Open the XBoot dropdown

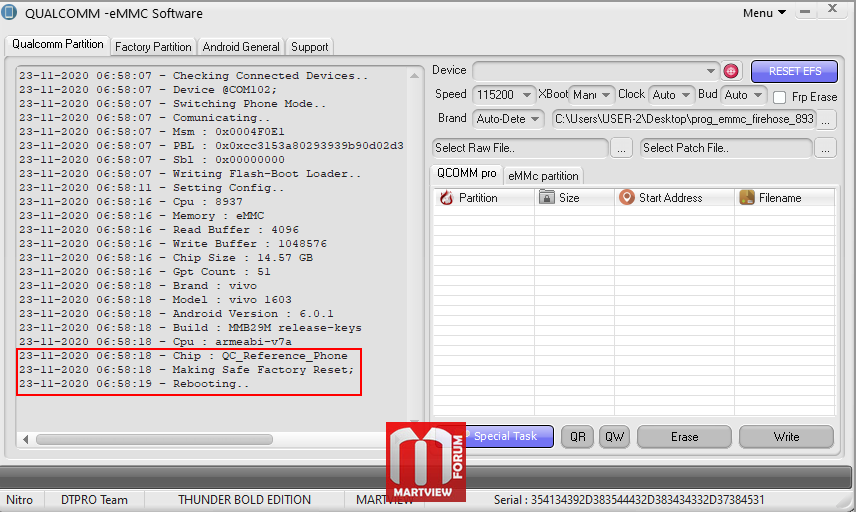(591, 95)
